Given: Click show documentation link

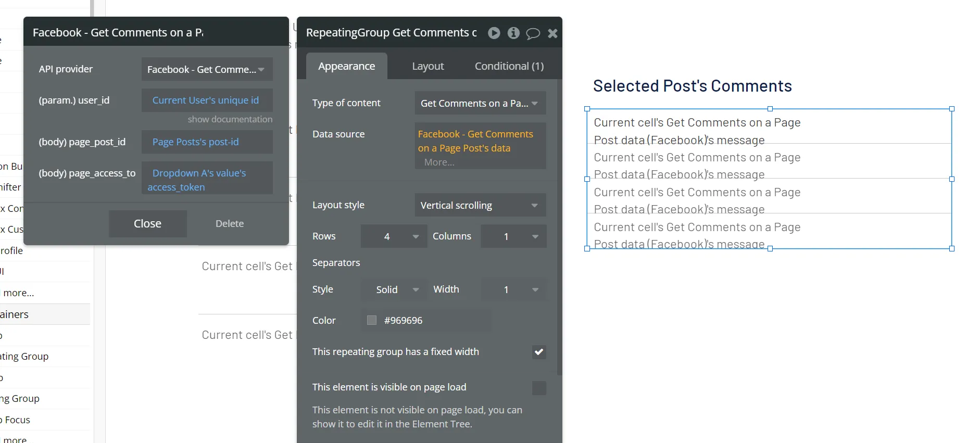Looking at the screenshot, I should point(230,119).
